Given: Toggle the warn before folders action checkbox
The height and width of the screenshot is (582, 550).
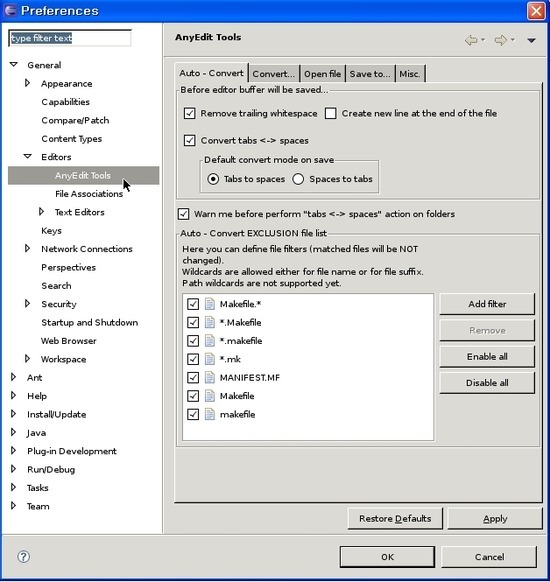Looking at the screenshot, I should [183, 214].
